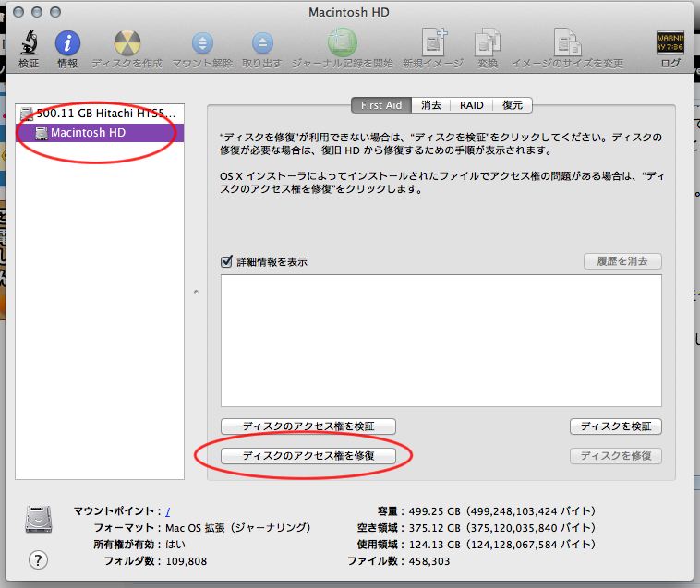The width and height of the screenshot is (700, 588).
Task: Click the folder count 109,808
Action: (x=187, y=561)
